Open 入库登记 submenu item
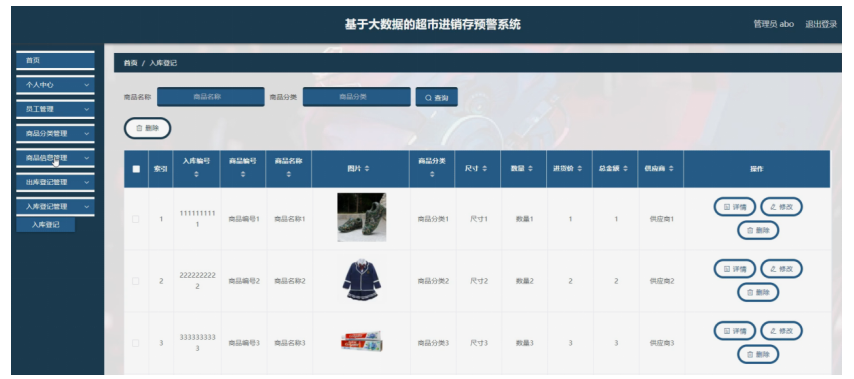Screen dimensions: 854x379 [x=46, y=224]
